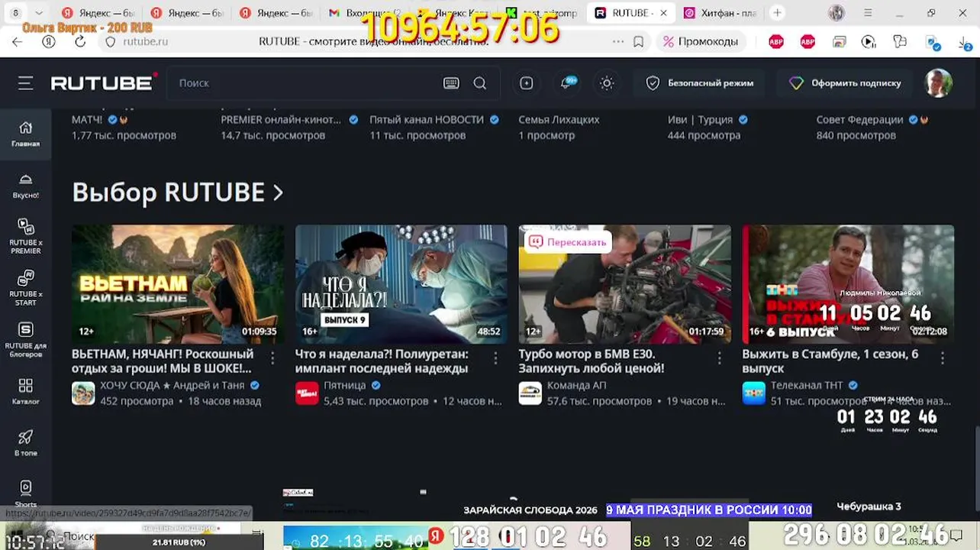Viewport: 980px width, 550px height.
Task: Open Shorts in the sidebar
Action: 26,493
